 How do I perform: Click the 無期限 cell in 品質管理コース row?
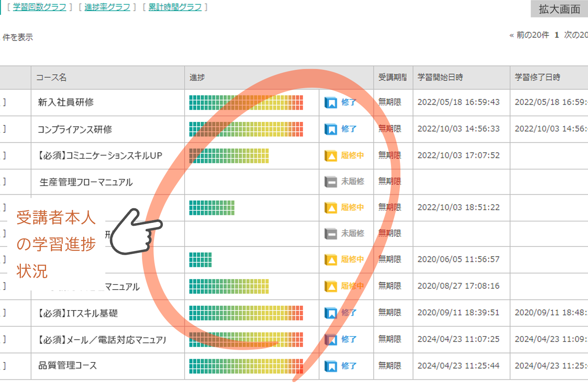click(390, 365)
